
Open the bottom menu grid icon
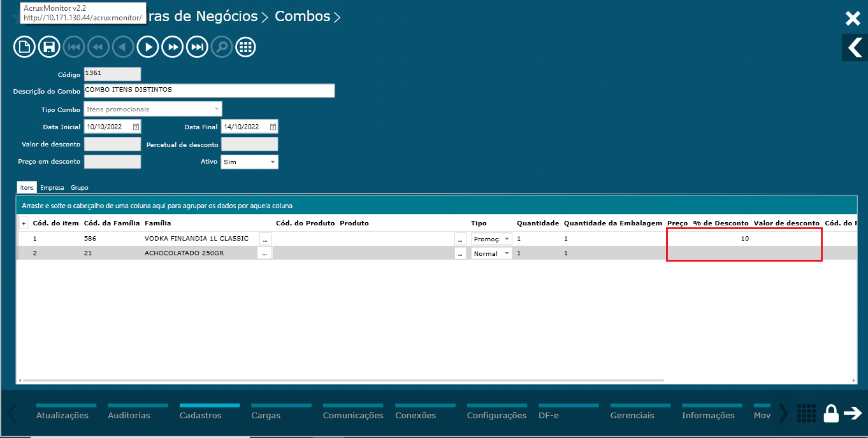coord(806,413)
